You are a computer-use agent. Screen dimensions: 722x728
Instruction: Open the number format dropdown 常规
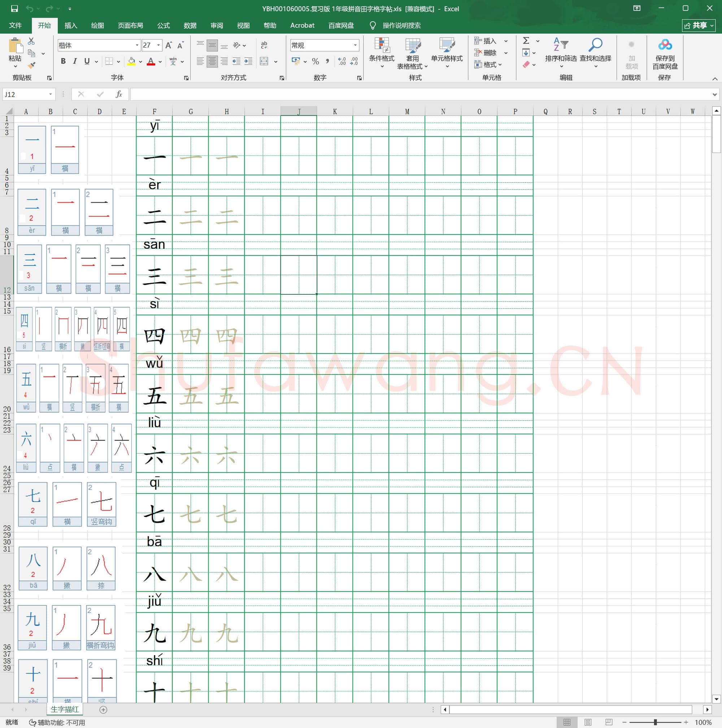(355, 45)
